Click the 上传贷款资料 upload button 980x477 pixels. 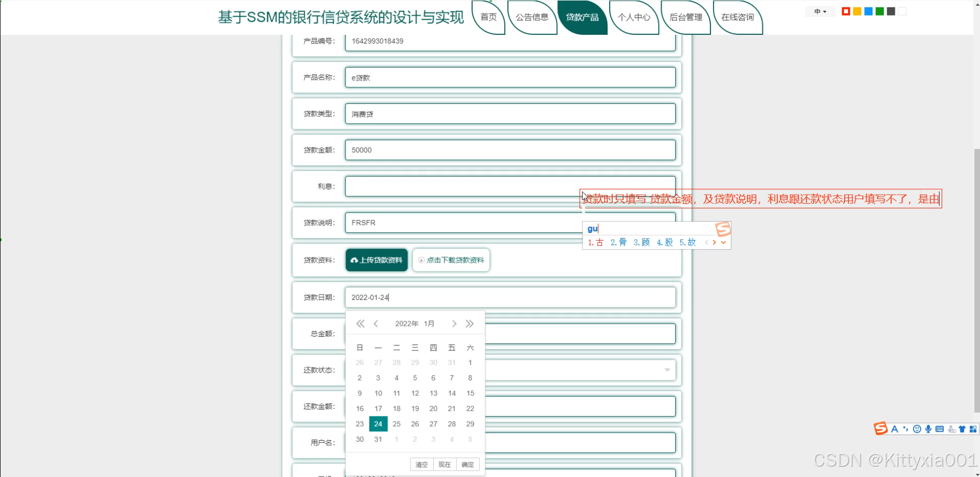(377, 260)
